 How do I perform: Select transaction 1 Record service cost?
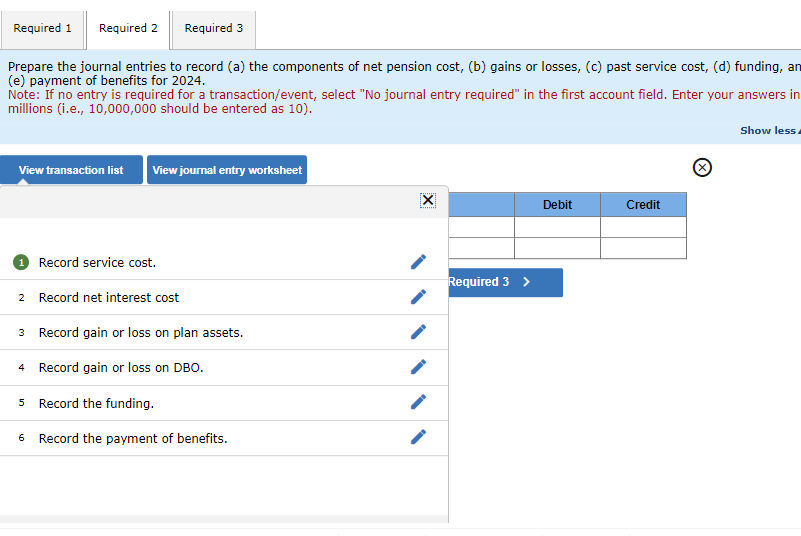224,262
